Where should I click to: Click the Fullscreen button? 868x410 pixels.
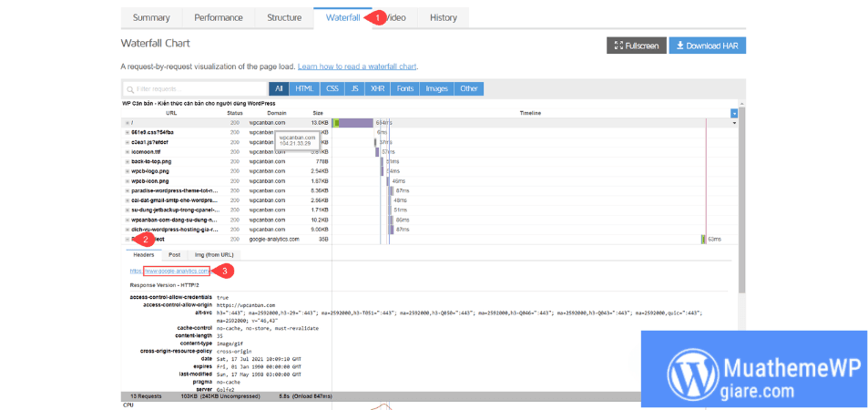click(636, 46)
